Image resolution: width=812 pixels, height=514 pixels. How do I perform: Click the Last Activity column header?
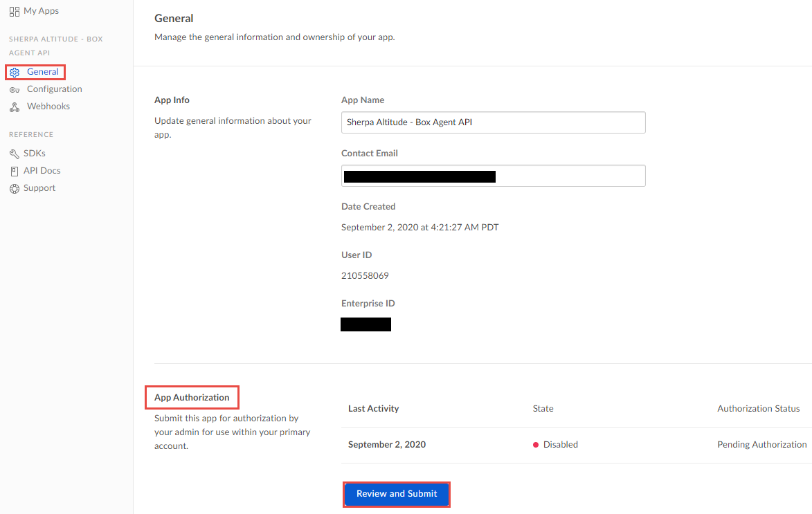click(373, 409)
